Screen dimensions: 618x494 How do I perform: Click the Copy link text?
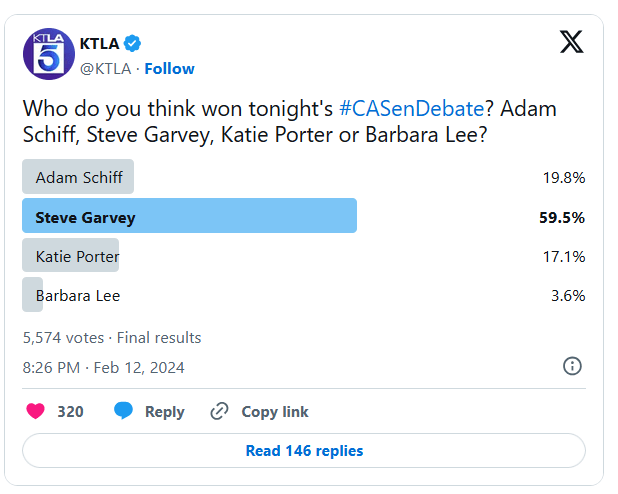275,411
